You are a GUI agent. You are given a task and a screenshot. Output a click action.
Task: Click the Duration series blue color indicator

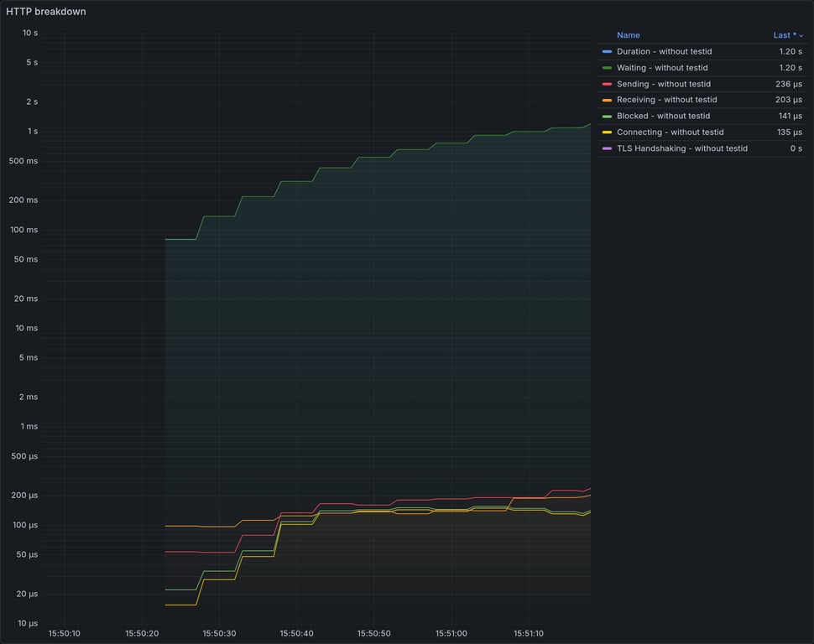pyautogui.click(x=606, y=51)
